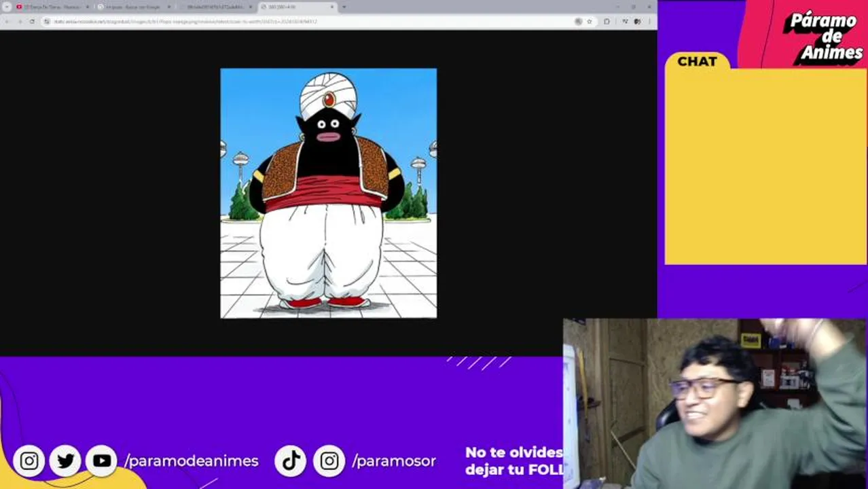Click the 'No te olvides dejar tu FOLL' text
The height and width of the screenshot is (489, 868).
pos(514,461)
